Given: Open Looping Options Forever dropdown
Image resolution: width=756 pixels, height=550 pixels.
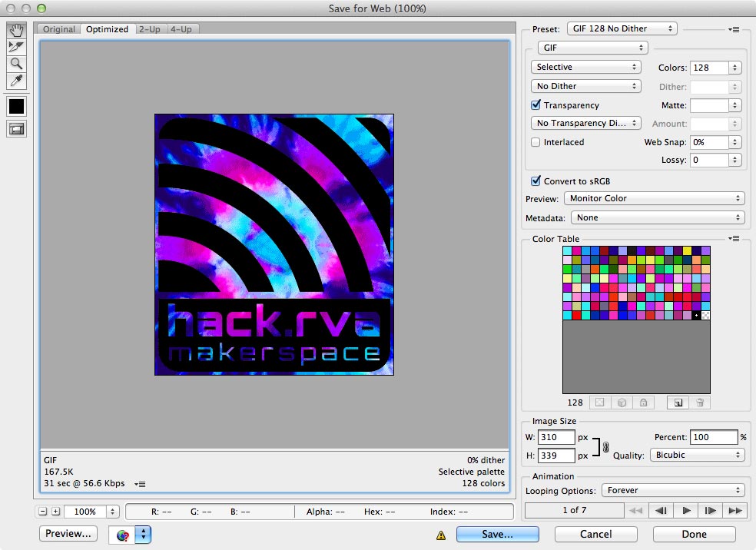Looking at the screenshot, I should [673, 490].
